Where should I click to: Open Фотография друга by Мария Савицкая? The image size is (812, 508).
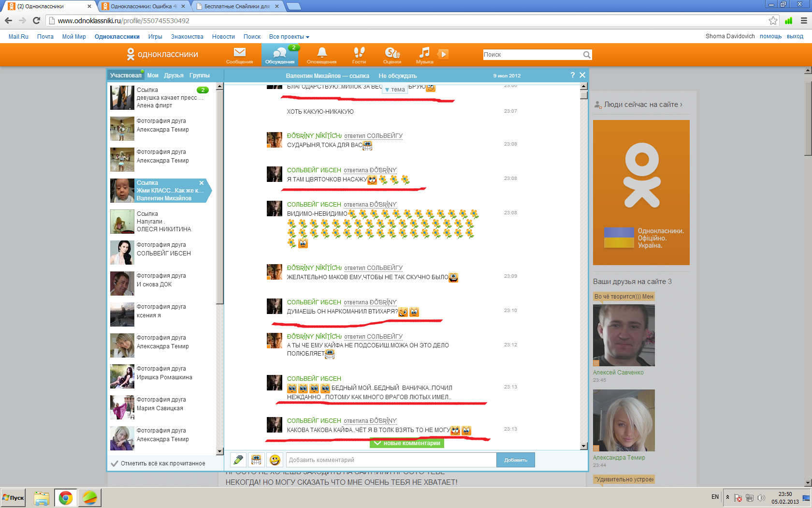(161, 407)
